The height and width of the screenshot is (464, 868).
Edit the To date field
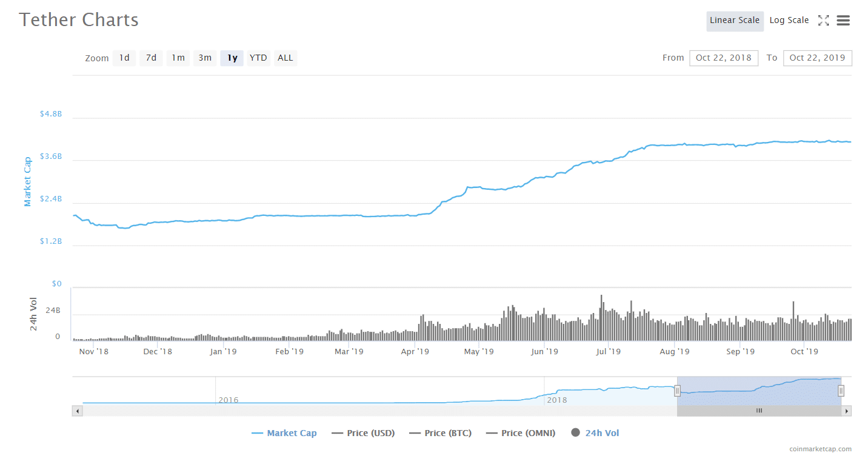(x=817, y=58)
